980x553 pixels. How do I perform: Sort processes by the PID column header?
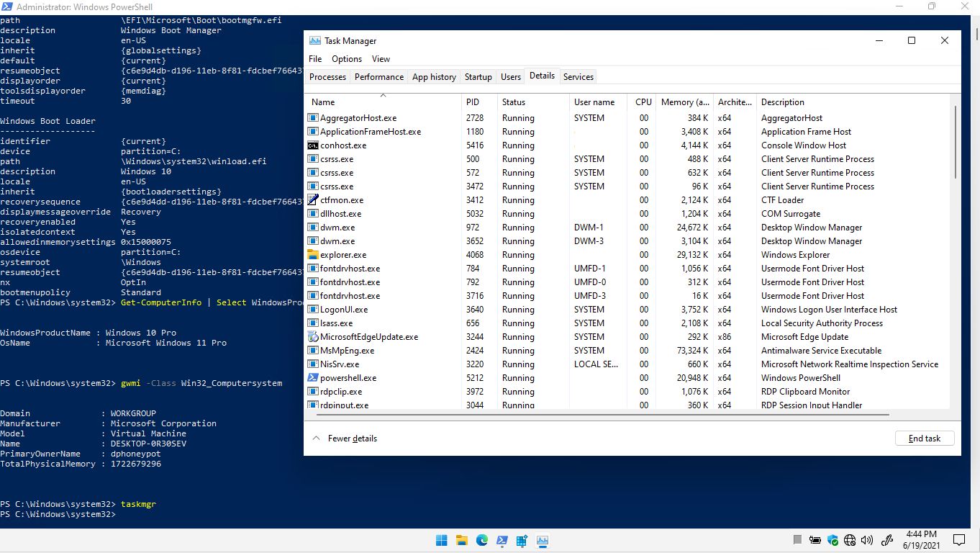point(473,102)
